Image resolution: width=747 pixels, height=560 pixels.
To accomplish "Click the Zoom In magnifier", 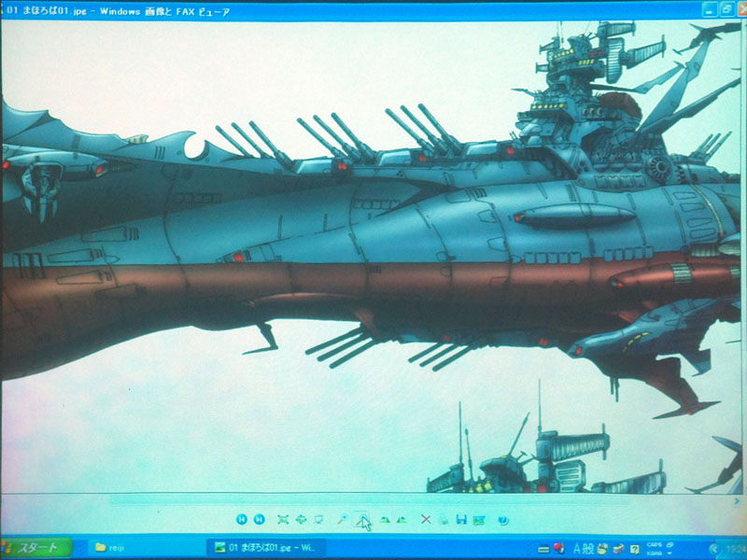I will point(343,519).
